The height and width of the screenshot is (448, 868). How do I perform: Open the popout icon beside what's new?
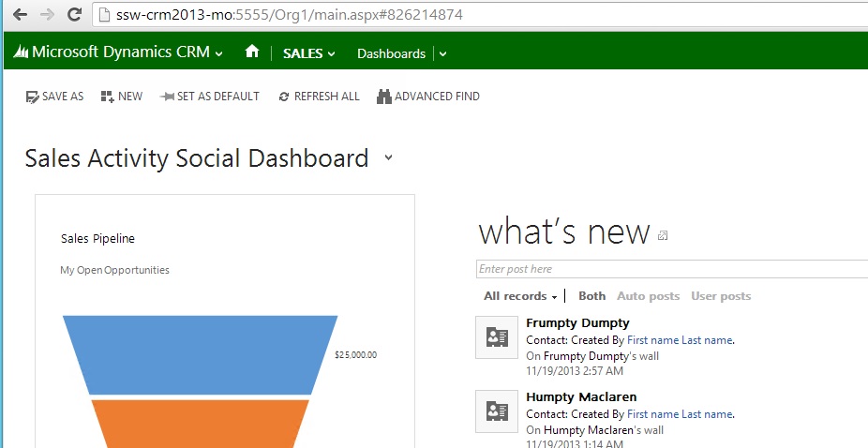click(663, 235)
